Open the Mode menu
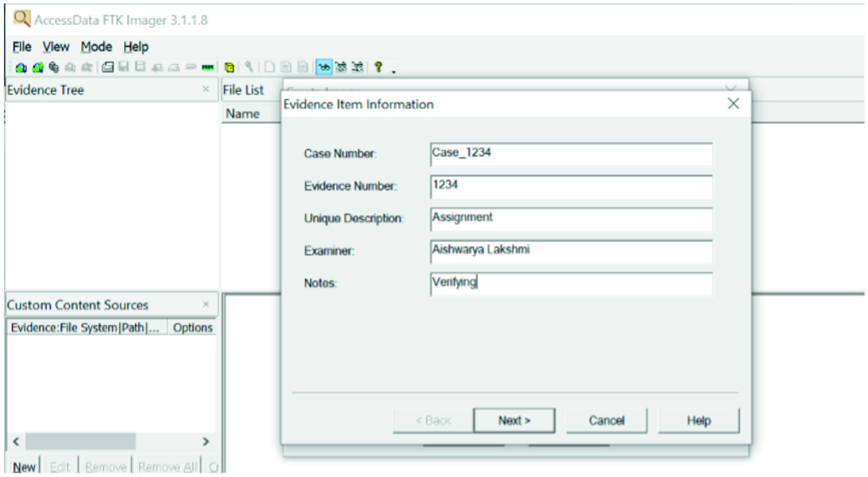The image size is (868, 477). [x=97, y=47]
